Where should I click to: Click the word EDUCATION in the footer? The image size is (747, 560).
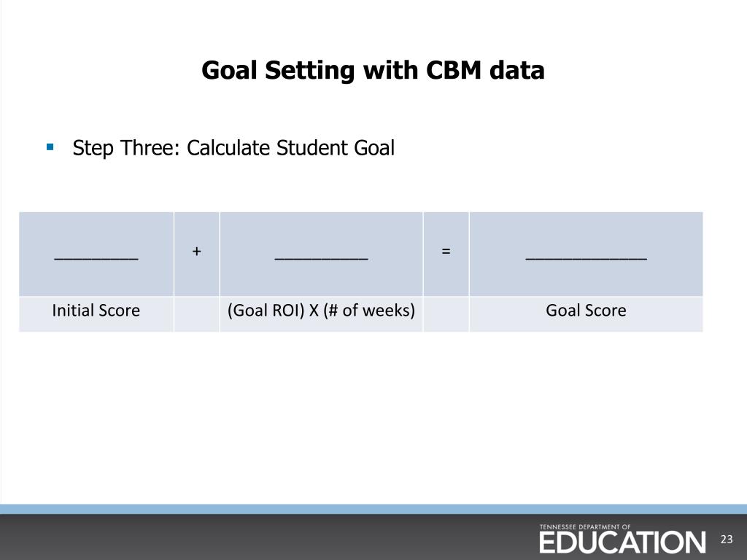coord(622,542)
